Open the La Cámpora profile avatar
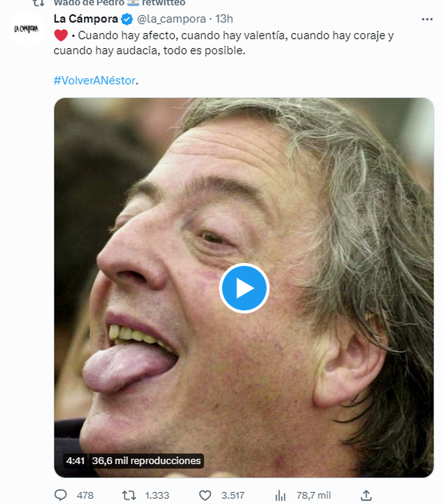This screenshot has width=445, height=504. pos(27,29)
